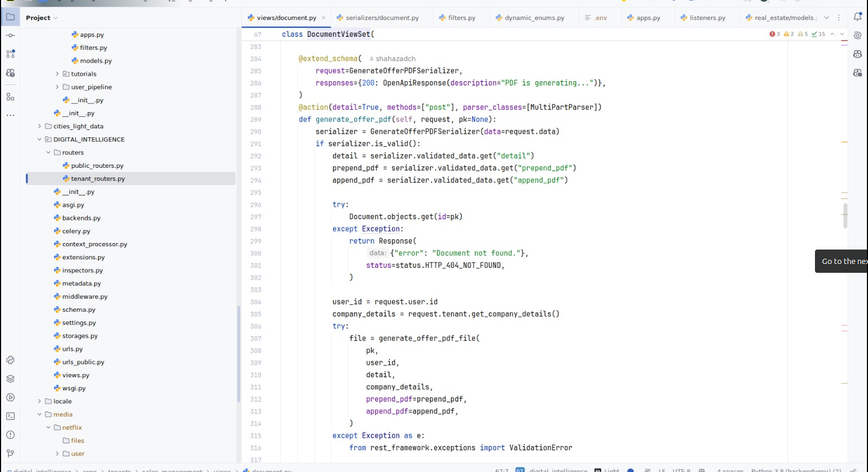Viewport: 868px width, 472px height.
Task: Open the Layers stacked tool window icon
Action: [10, 379]
